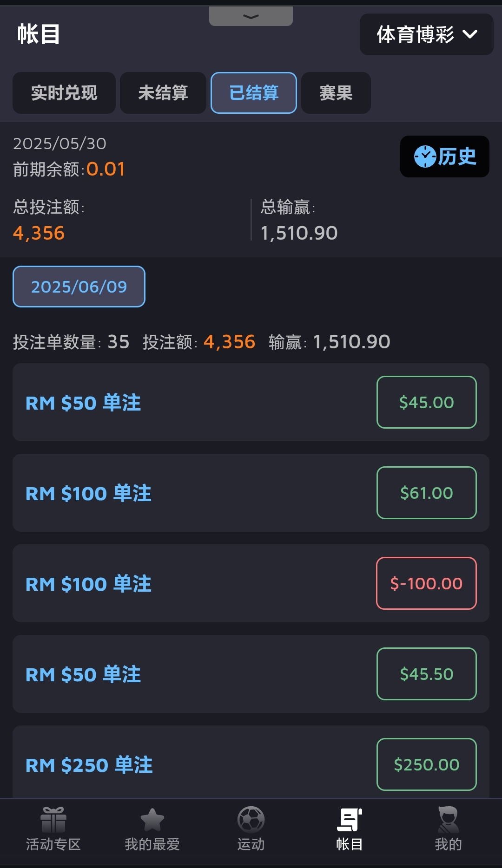502x868 pixels.
Task: Click the clock icon beside 历史
Action: (x=425, y=157)
